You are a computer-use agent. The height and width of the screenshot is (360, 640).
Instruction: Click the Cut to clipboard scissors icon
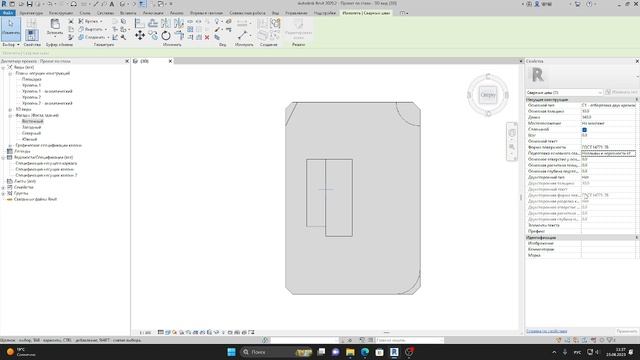coord(71,21)
